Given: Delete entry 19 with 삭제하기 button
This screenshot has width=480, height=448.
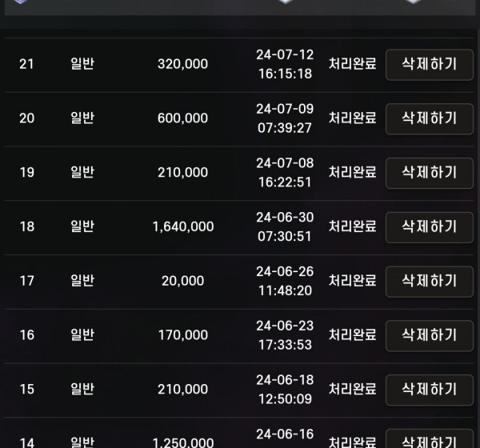Looking at the screenshot, I should [429, 173].
